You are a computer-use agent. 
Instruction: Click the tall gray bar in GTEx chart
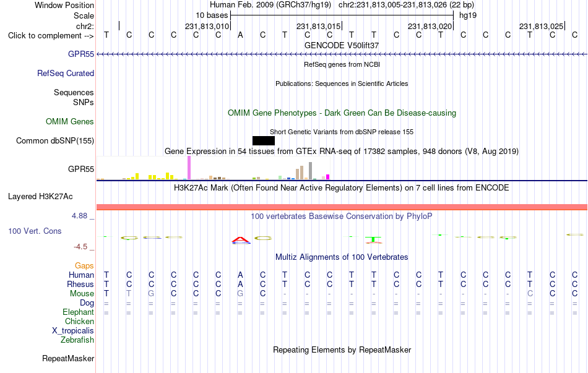(311, 171)
